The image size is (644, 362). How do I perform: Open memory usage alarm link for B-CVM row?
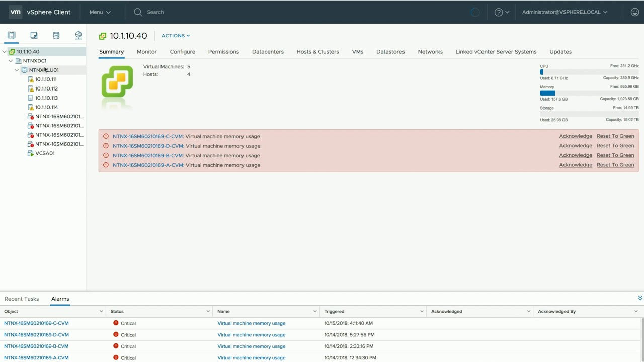click(252, 346)
